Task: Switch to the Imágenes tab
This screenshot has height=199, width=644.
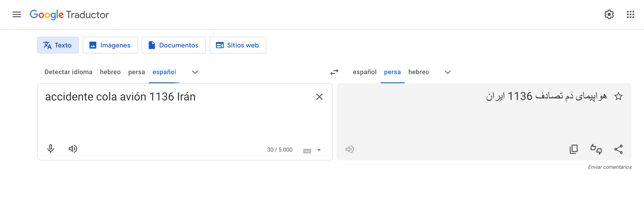Action: point(110,45)
